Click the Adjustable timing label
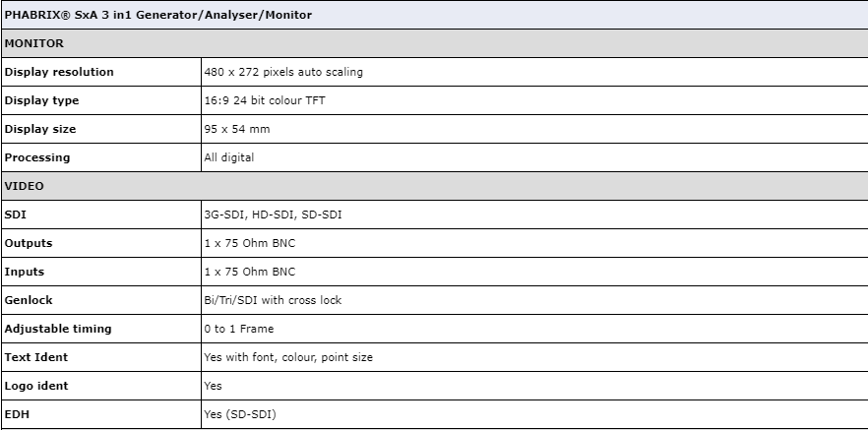The image size is (868, 430). (x=58, y=329)
